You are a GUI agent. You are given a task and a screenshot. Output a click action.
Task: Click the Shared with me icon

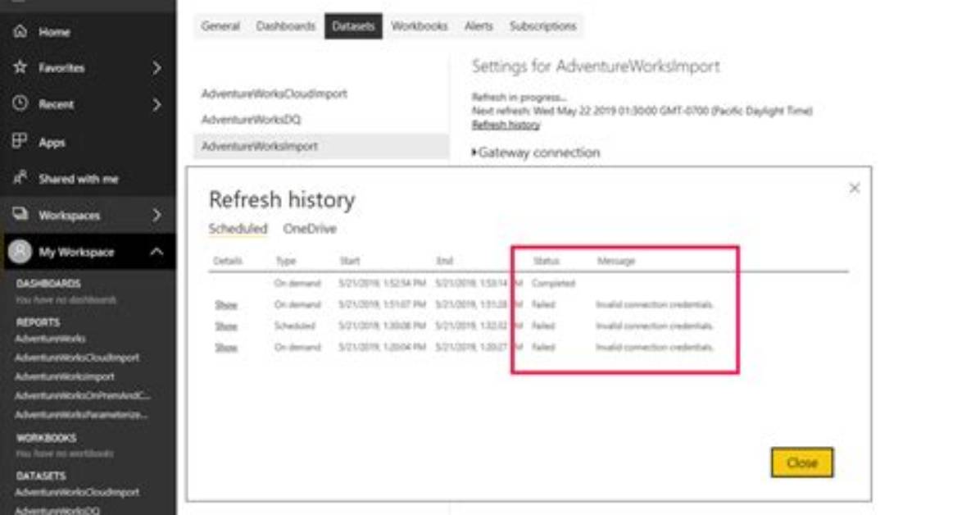coord(20,178)
